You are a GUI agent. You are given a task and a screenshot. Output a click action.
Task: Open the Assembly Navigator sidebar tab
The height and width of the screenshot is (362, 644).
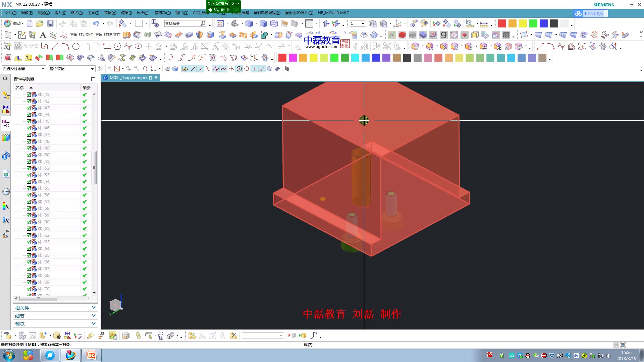coord(6,96)
